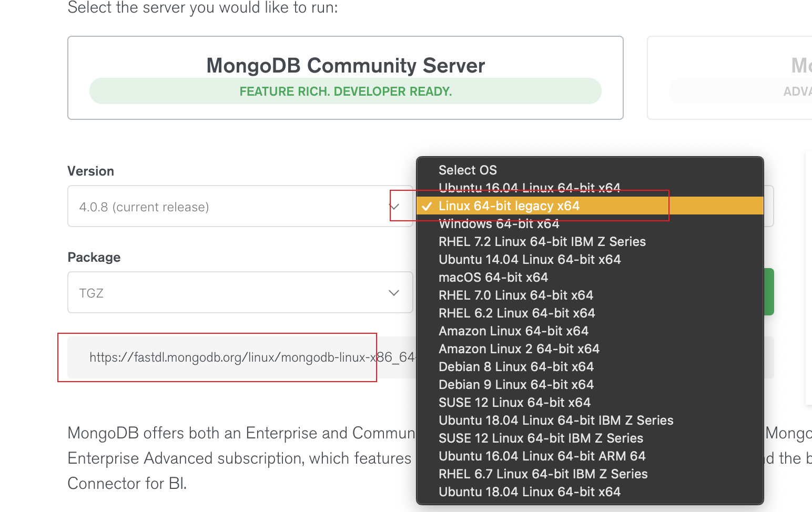Viewport: 812px width, 512px height.
Task: Open the Version dropdown showing 4.0.8
Action: click(240, 206)
